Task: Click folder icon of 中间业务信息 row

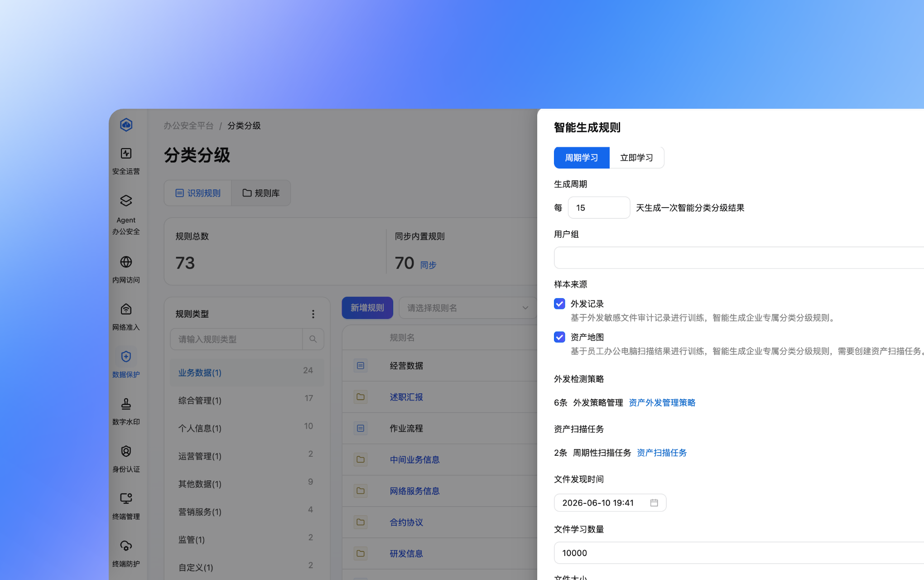Action: 361,459
